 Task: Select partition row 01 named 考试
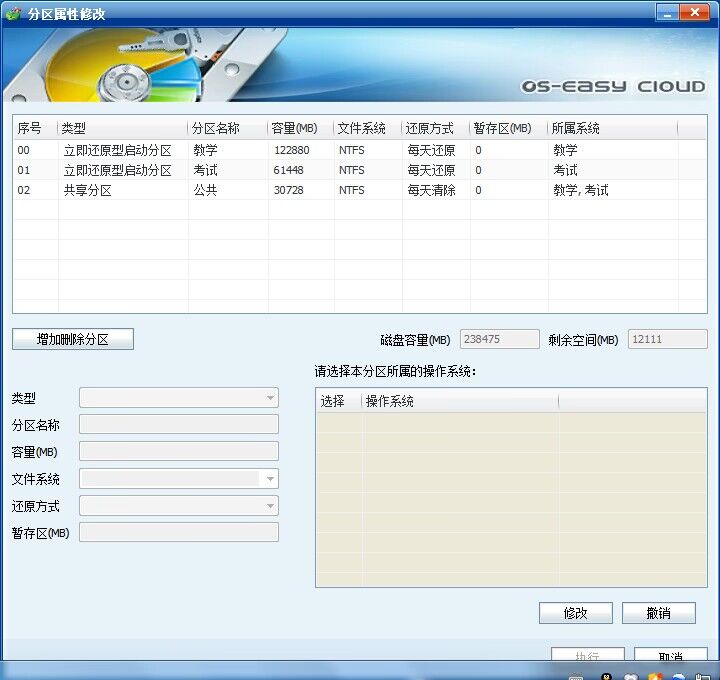pos(300,170)
